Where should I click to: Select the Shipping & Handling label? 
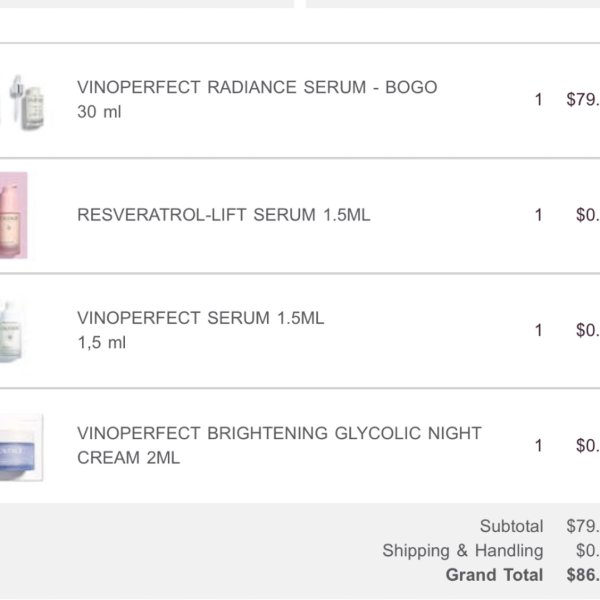pos(463,551)
